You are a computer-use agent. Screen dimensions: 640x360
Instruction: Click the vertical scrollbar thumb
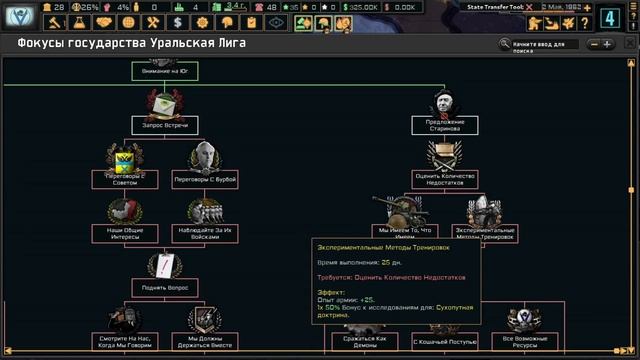tap(631, 190)
